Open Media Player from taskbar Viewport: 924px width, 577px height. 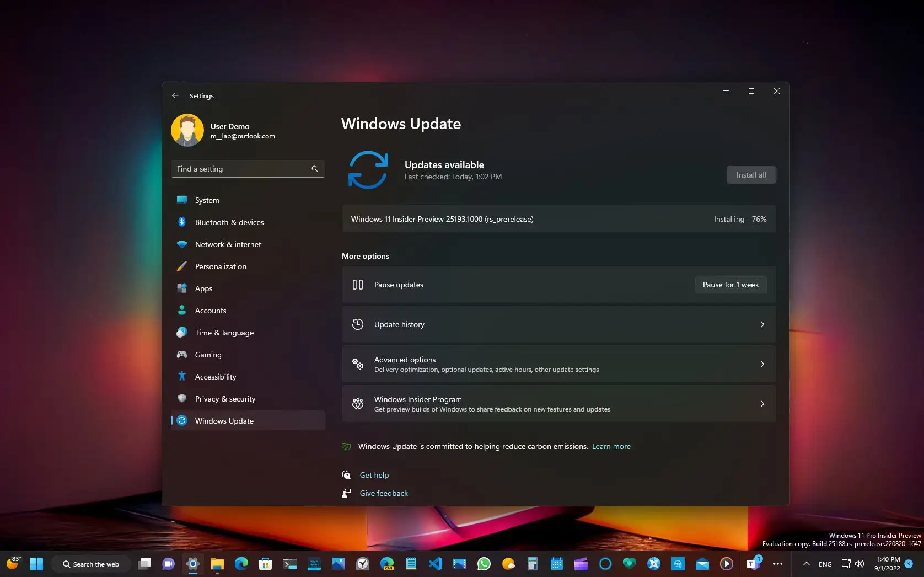(726, 564)
